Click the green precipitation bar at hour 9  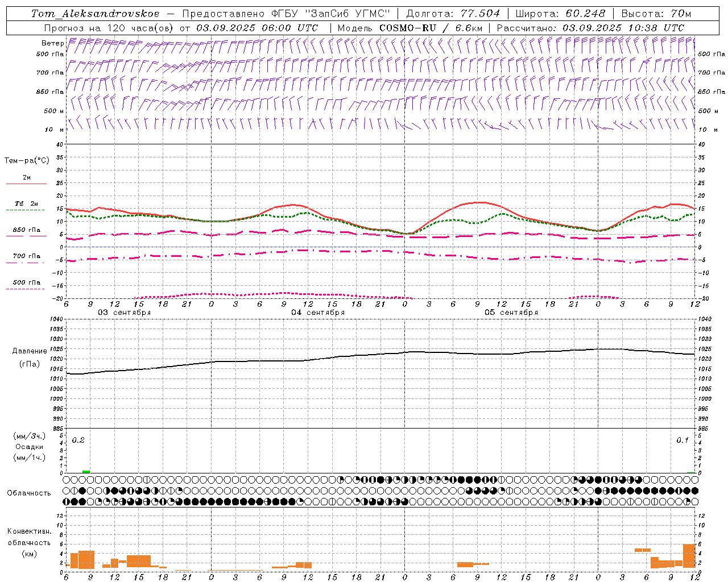tap(86, 472)
